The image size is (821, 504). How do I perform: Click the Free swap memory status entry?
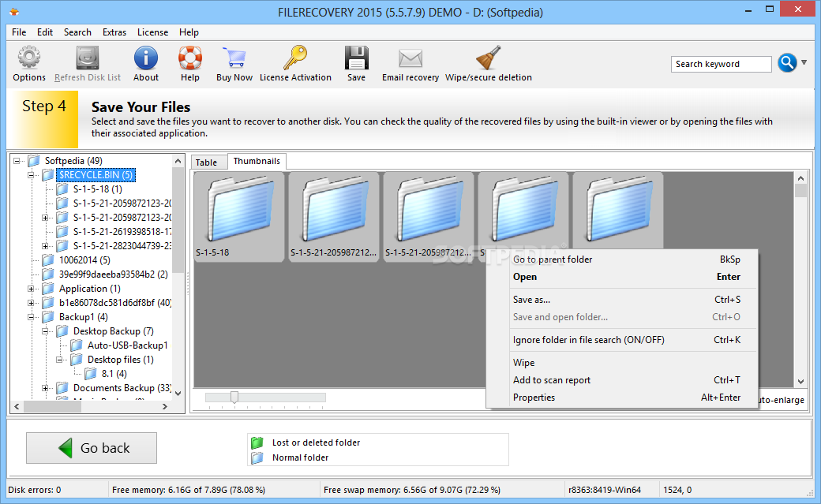tap(412, 490)
